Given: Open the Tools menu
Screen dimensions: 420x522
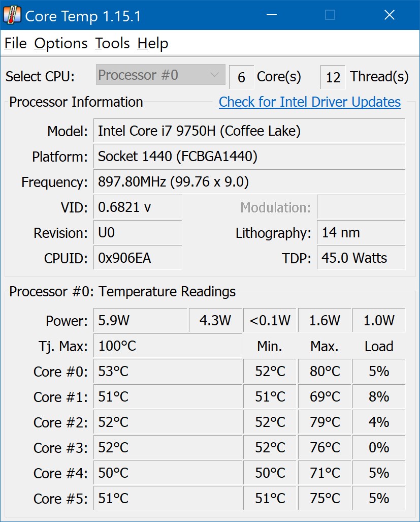Looking at the screenshot, I should (x=112, y=43).
